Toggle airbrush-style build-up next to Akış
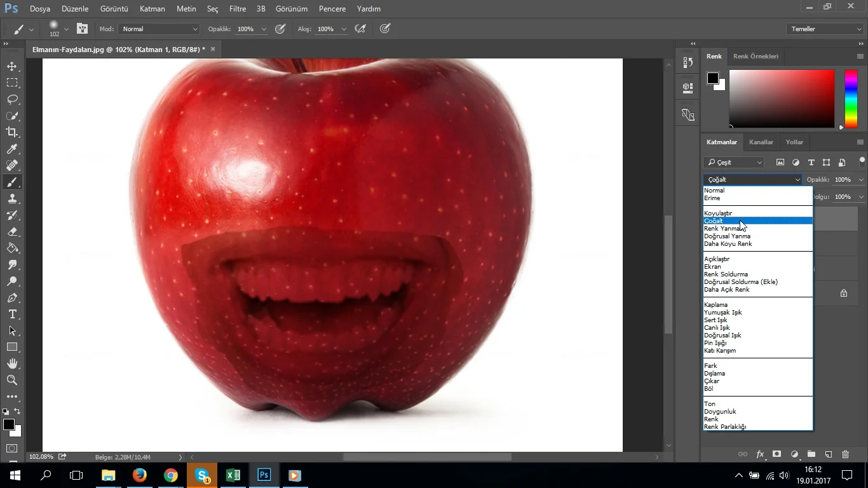The height and width of the screenshot is (488, 868). [360, 29]
